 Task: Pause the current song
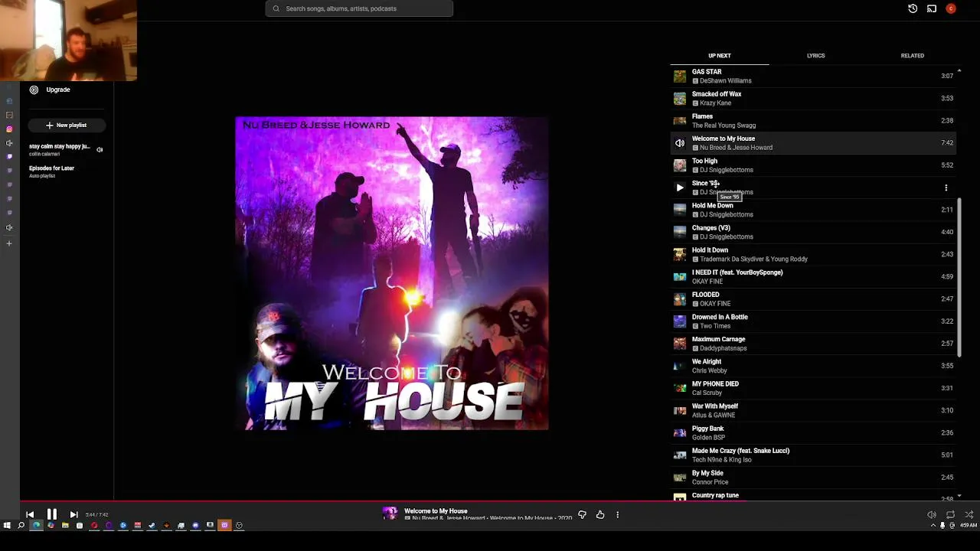pyautogui.click(x=51, y=515)
